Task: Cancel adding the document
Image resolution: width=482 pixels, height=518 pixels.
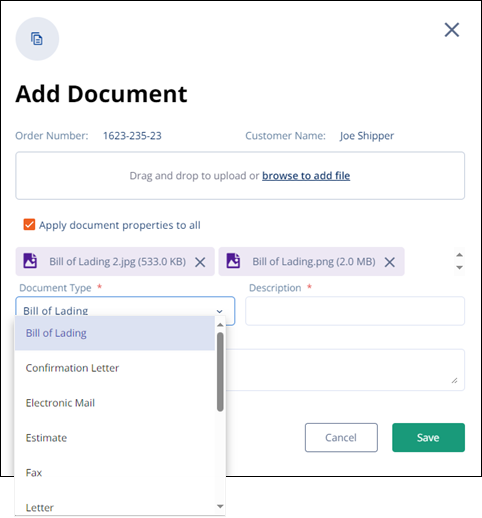Action: pyautogui.click(x=341, y=437)
